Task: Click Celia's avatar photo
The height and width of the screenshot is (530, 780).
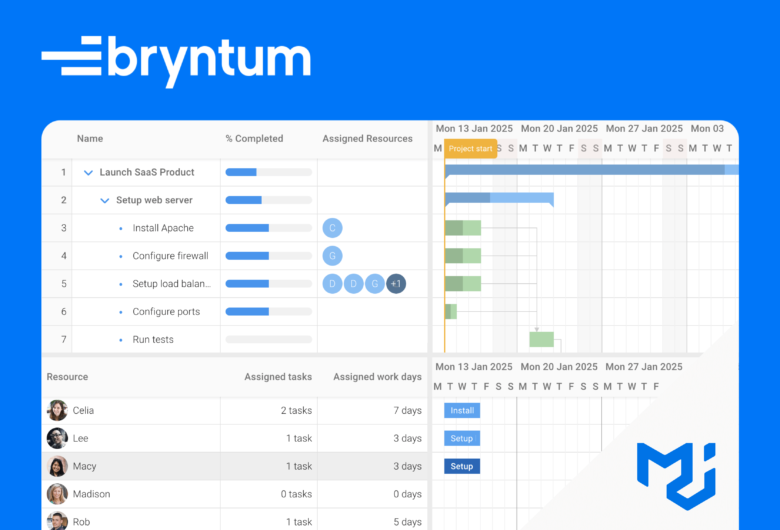Action: pyautogui.click(x=57, y=411)
